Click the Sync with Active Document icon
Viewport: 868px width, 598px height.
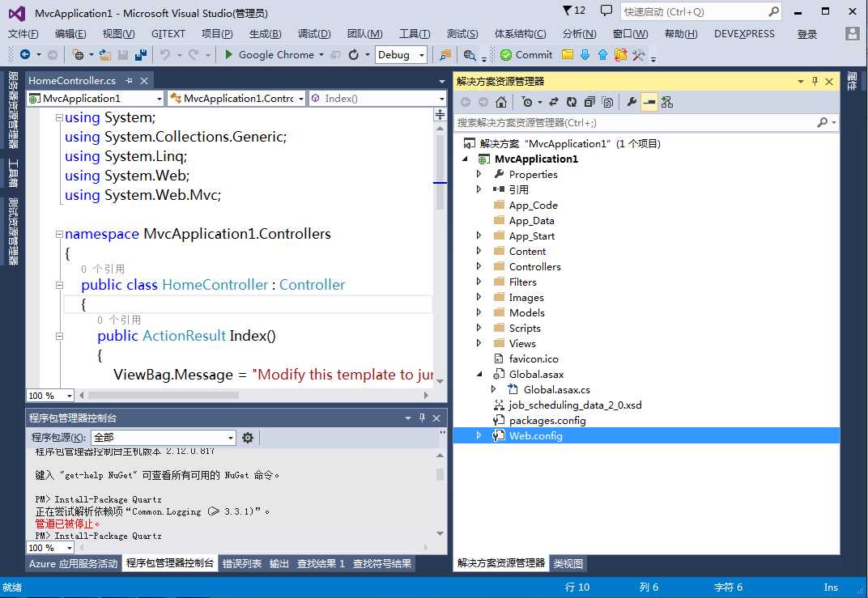click(554, 102)
